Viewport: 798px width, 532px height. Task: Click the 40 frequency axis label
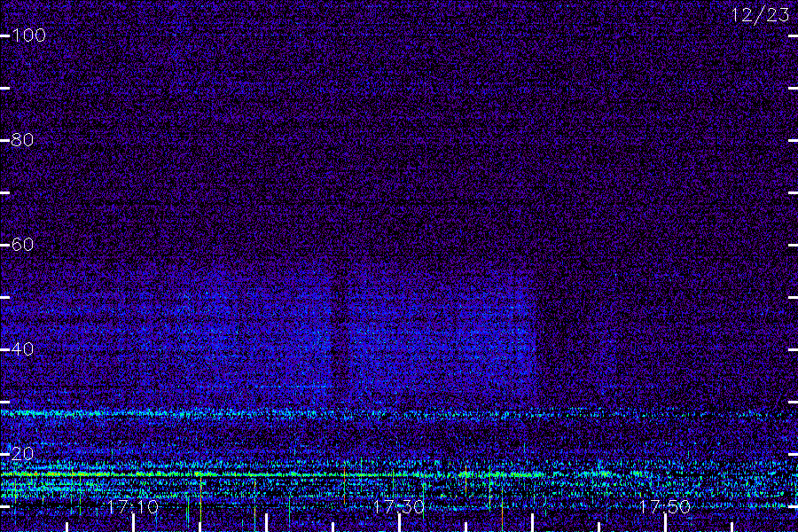point(22,349)
